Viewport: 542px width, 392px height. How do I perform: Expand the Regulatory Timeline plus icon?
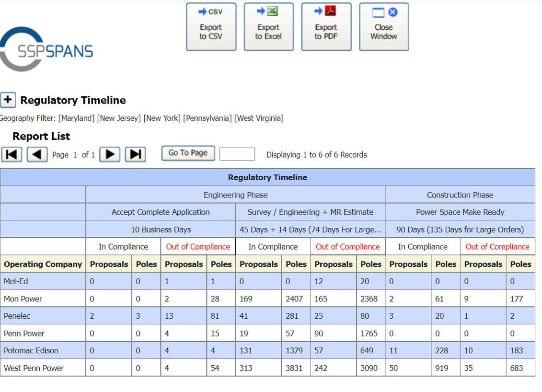pyautogui.click(x=8, y=100)
